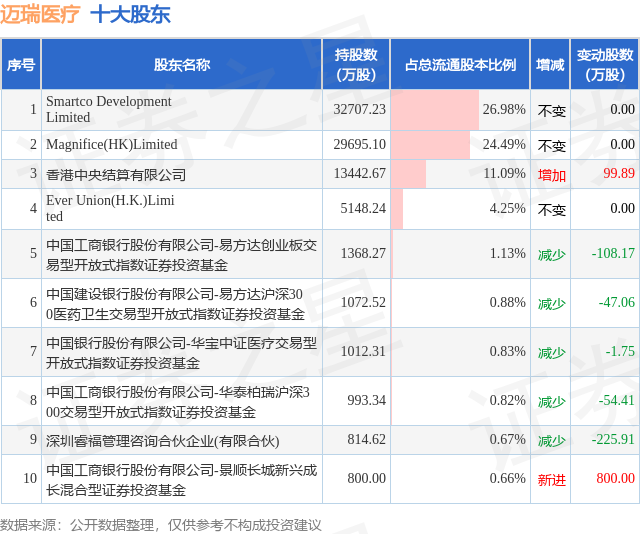Click 华宝中证医疗 fund row name
This screenshot has width=640, height=534.
(x=181, y=353)
